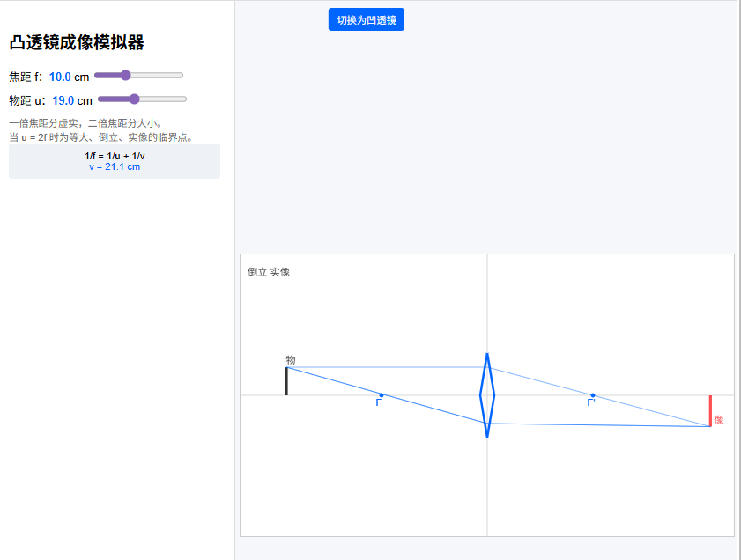Select the black object bar in diagram
This screenshot has height=560, width=741.
(286, 381)
